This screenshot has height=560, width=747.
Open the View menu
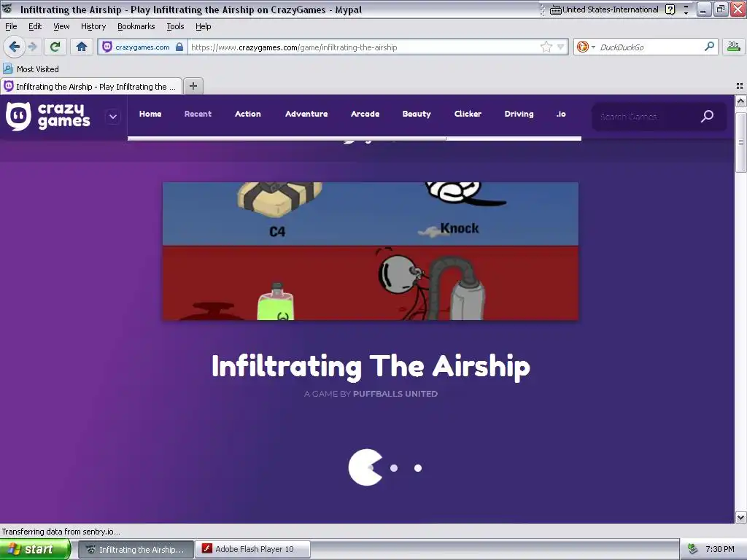click(61, 26)
